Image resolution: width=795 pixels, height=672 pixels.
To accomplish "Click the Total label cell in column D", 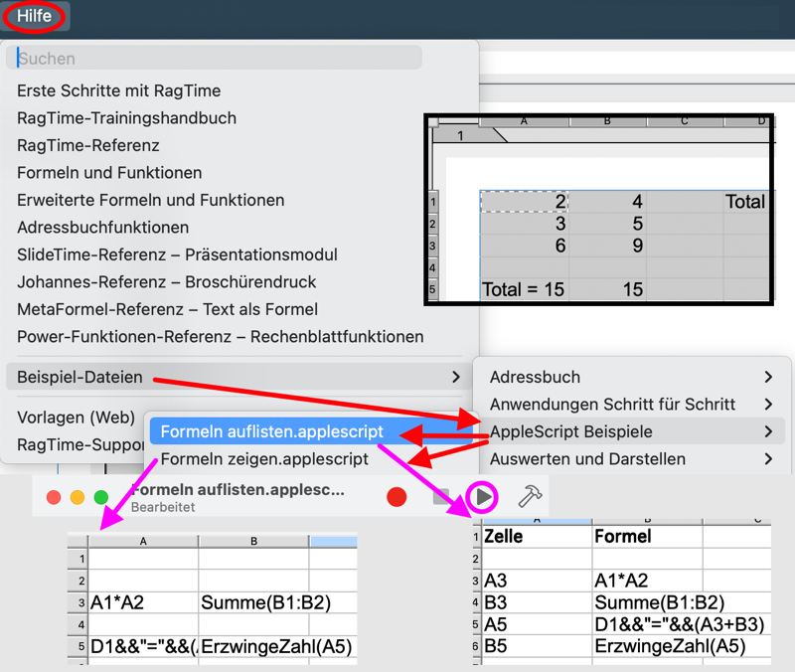I will 746,202.
